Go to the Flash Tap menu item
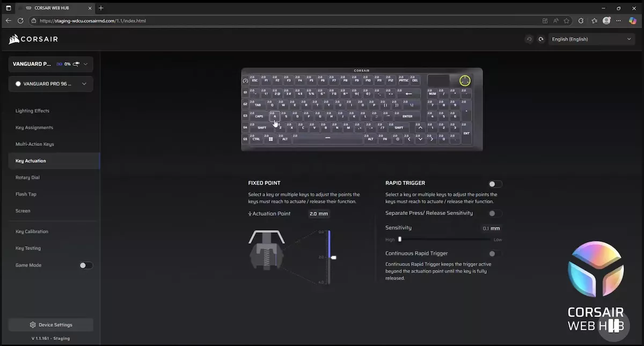 pos(26,194)
